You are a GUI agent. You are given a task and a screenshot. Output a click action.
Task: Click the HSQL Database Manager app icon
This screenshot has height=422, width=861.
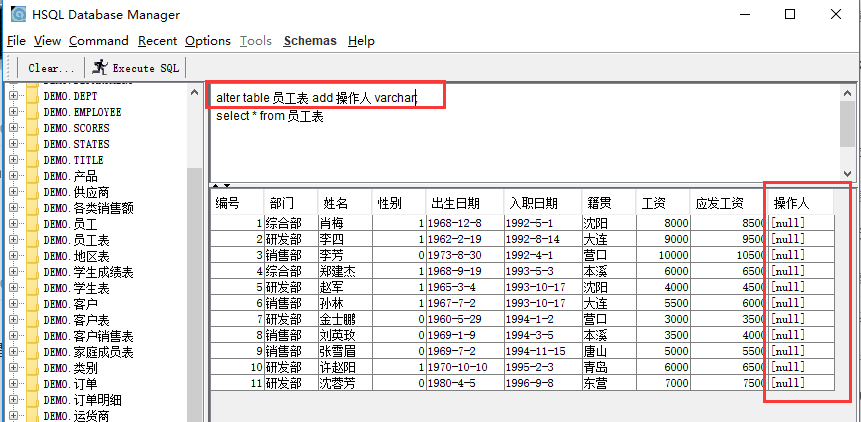pos(19,14)
